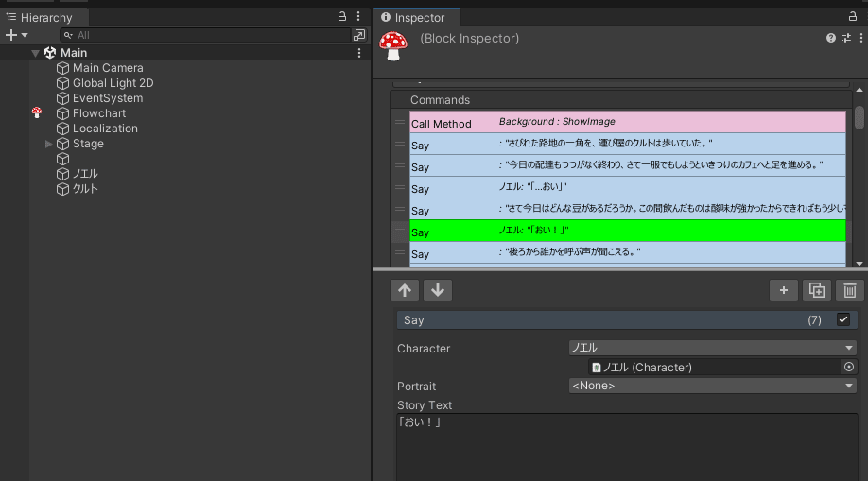The width and height of the screenshot is (868, 481).
Task: Click the plus button to create object
Action: [11, 35]
